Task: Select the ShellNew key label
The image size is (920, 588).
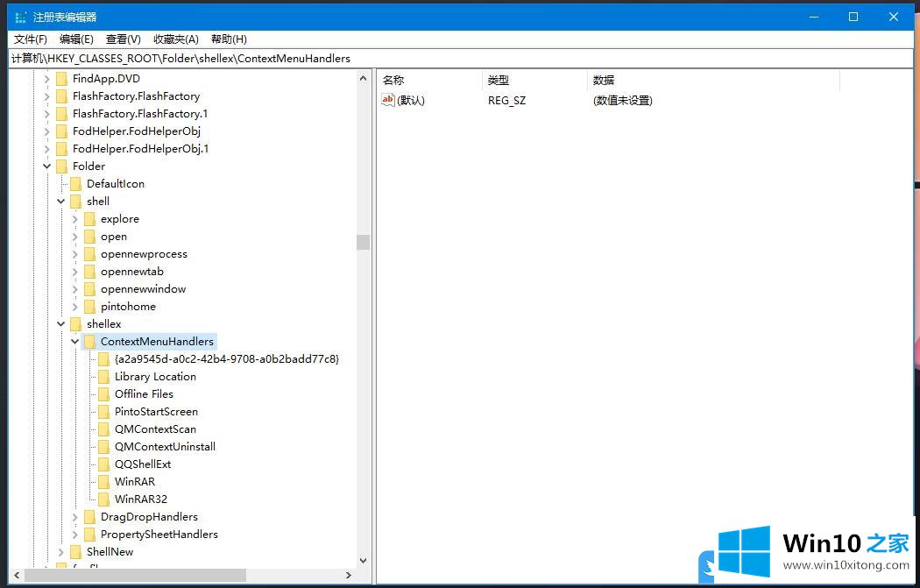Action: (110, 553)
